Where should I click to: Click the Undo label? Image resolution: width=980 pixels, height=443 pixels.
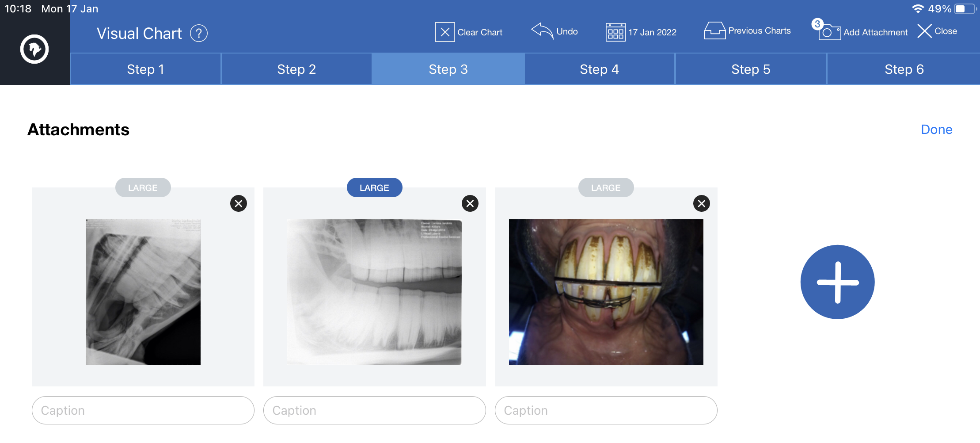tap(567, 31)
